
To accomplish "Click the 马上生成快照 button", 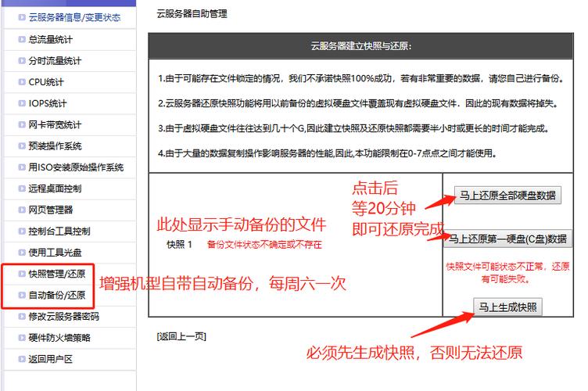I will 507,307.
